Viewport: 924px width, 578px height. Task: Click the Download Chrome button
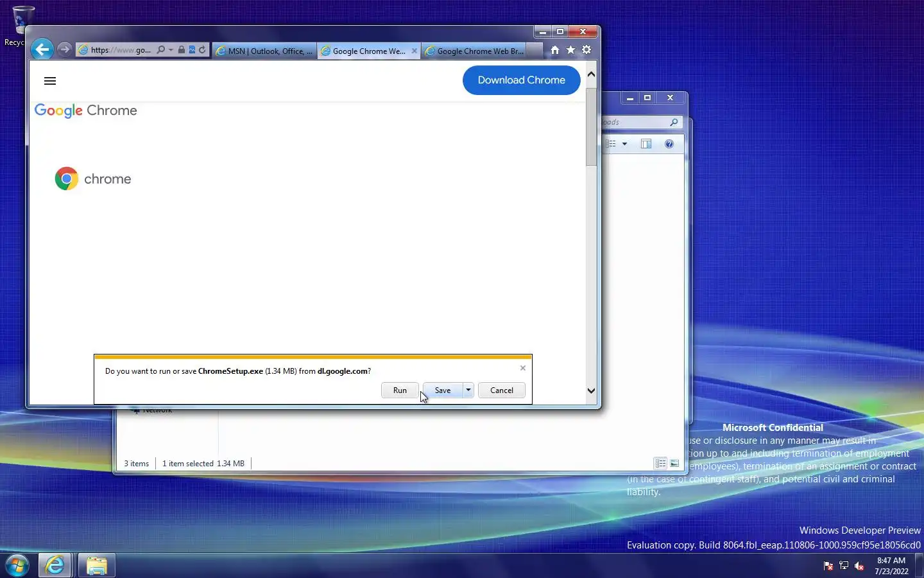[521, 80]
